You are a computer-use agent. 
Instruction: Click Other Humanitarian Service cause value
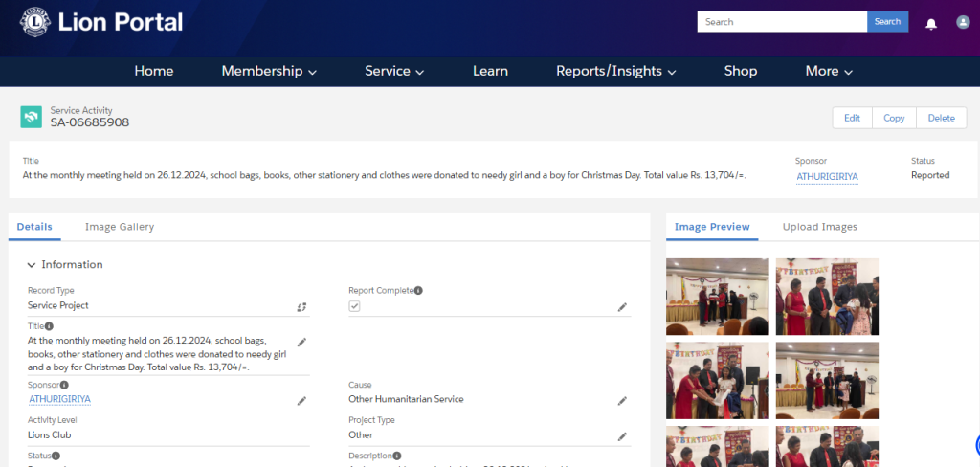click(x=406, y=399)
